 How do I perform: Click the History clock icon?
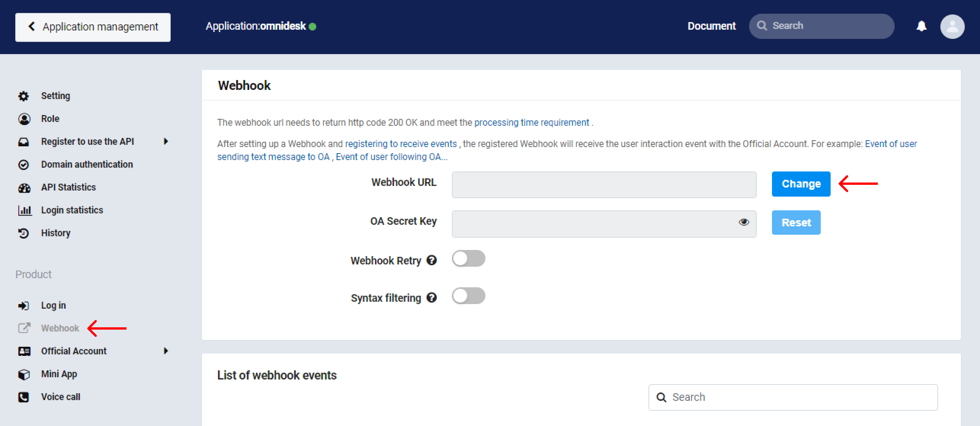24,233
